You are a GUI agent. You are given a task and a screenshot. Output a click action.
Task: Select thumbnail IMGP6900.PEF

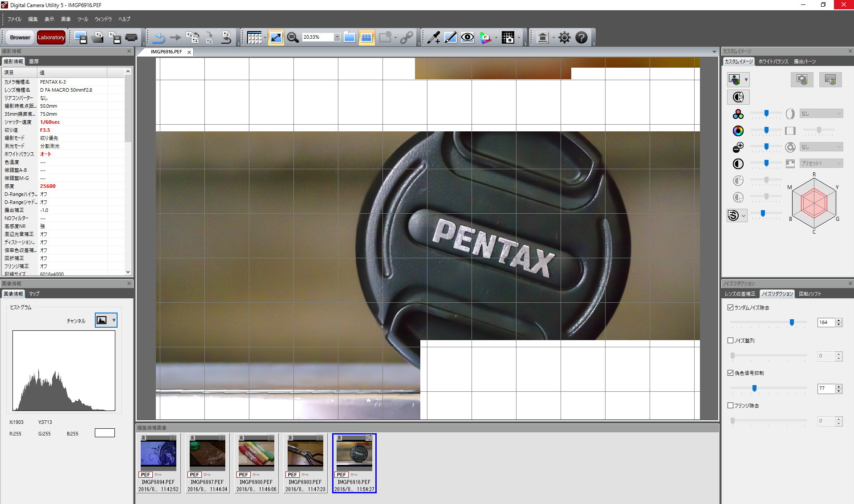tap(256, 463)
